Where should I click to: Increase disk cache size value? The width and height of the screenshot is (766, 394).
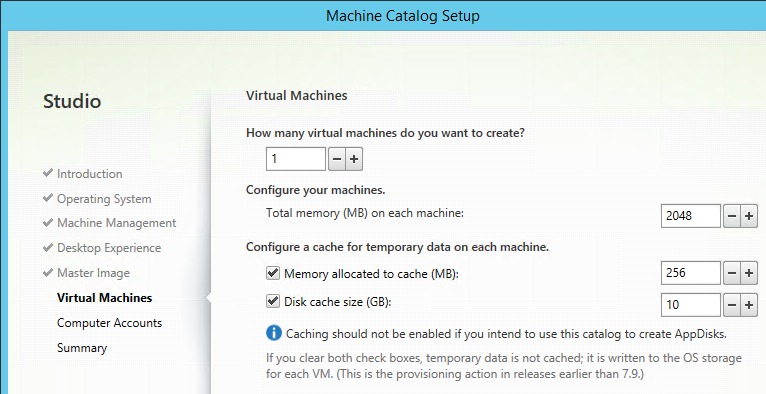[749, 305]
